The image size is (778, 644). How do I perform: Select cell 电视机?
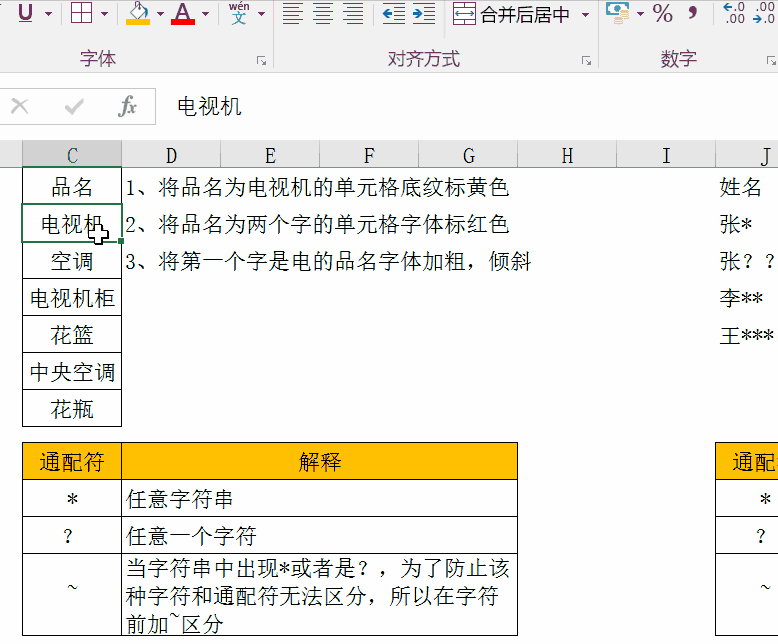pyautogui.click(x=72, y=223)
